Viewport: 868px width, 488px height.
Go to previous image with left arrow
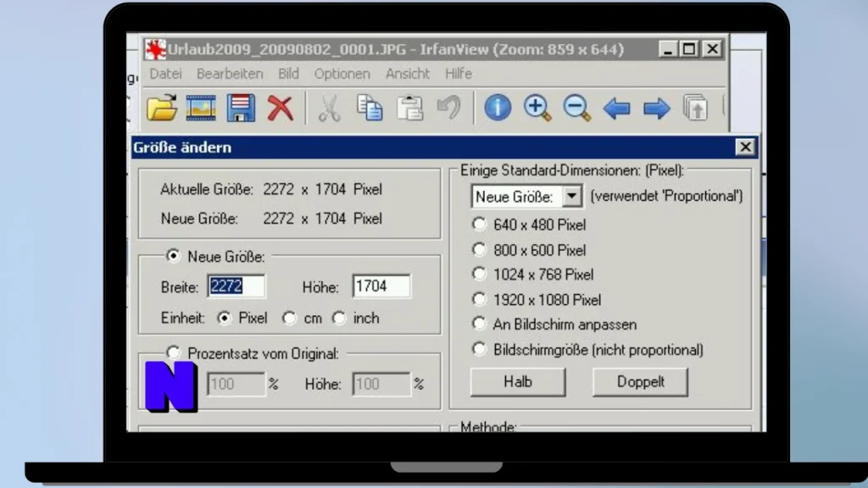tap(617, 108)
